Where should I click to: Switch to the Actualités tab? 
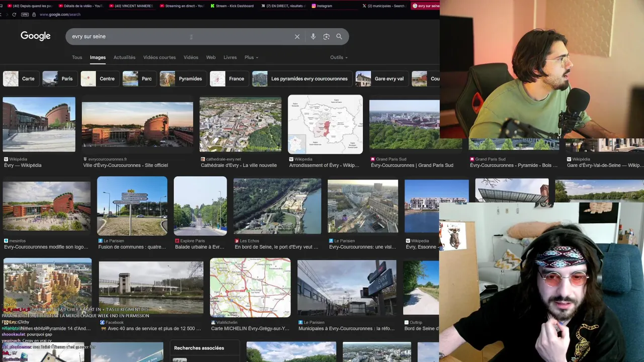(124, 57)
